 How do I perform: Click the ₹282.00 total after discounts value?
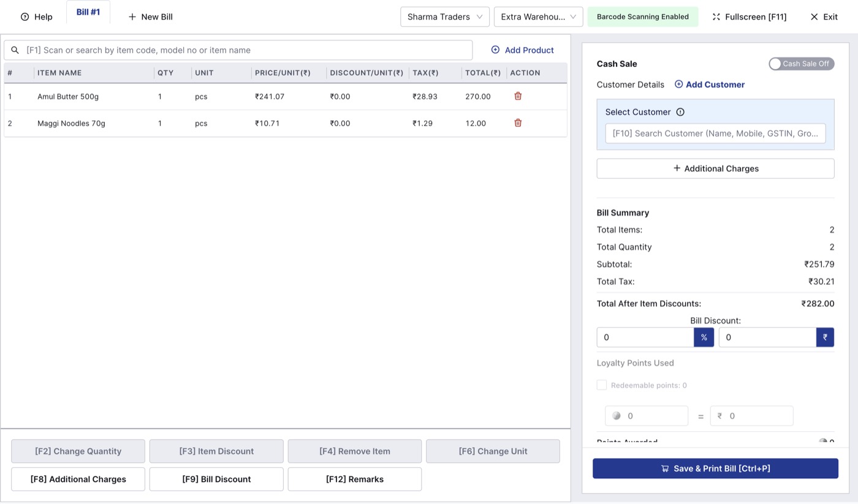pyautogui.click(x=818, y=304)
